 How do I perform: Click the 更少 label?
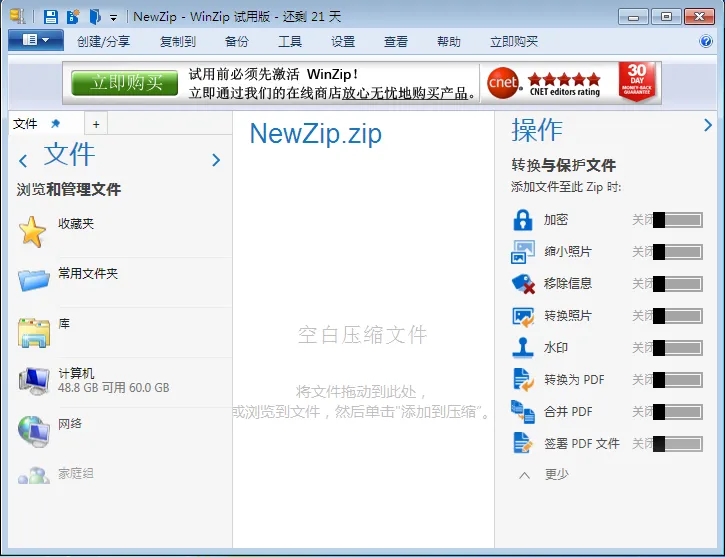(557, 475)
